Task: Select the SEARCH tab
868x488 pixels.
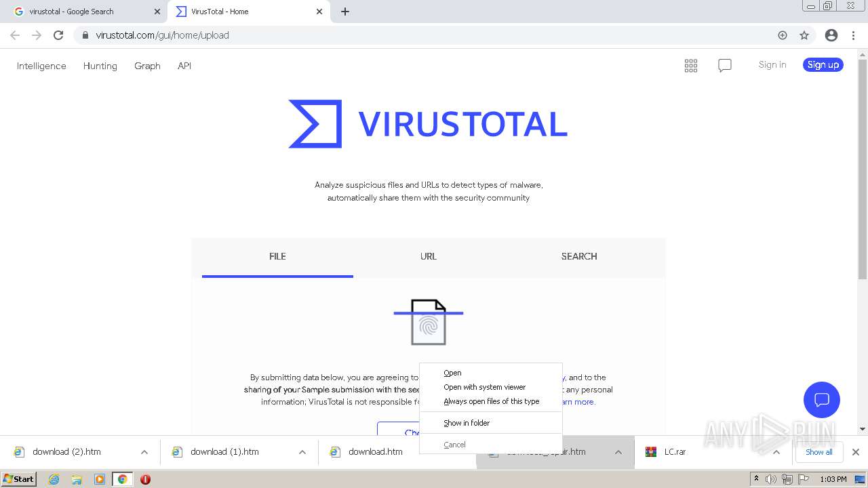Action: (x=579, y=256)
